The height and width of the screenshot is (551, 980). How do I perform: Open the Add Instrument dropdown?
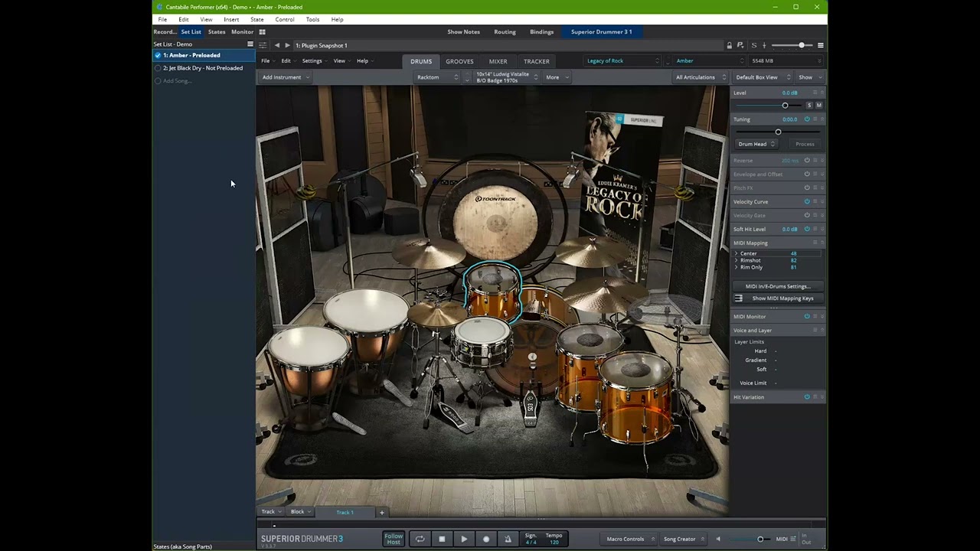click(286, 77)
